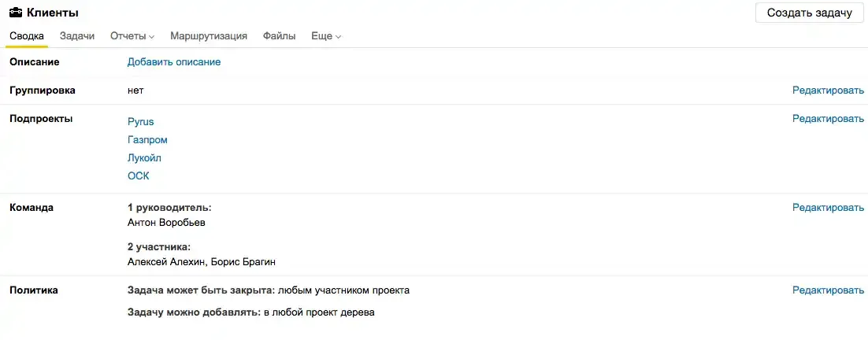Open the ОСК subproject
868x340 pixels.
(x=139, y=176)
